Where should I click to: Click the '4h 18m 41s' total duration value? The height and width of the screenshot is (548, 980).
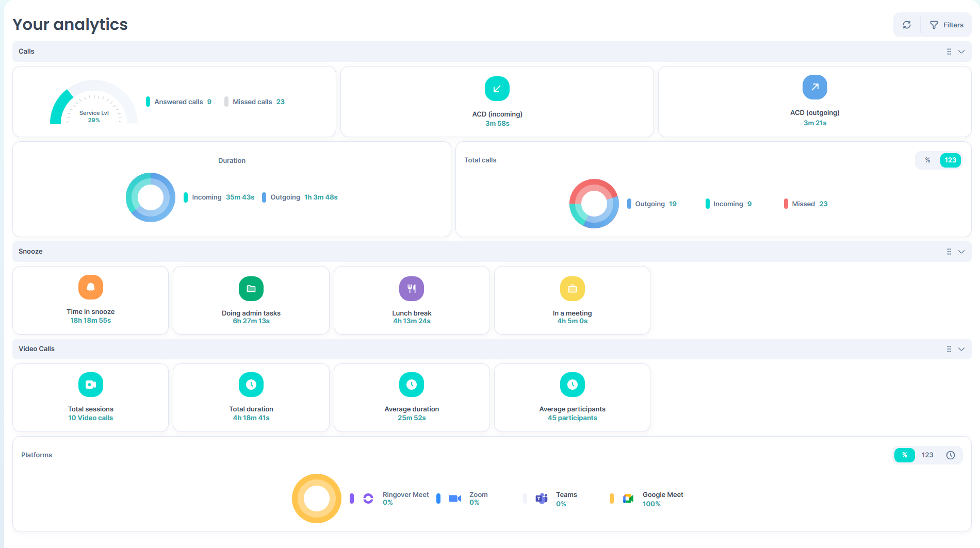251,418
